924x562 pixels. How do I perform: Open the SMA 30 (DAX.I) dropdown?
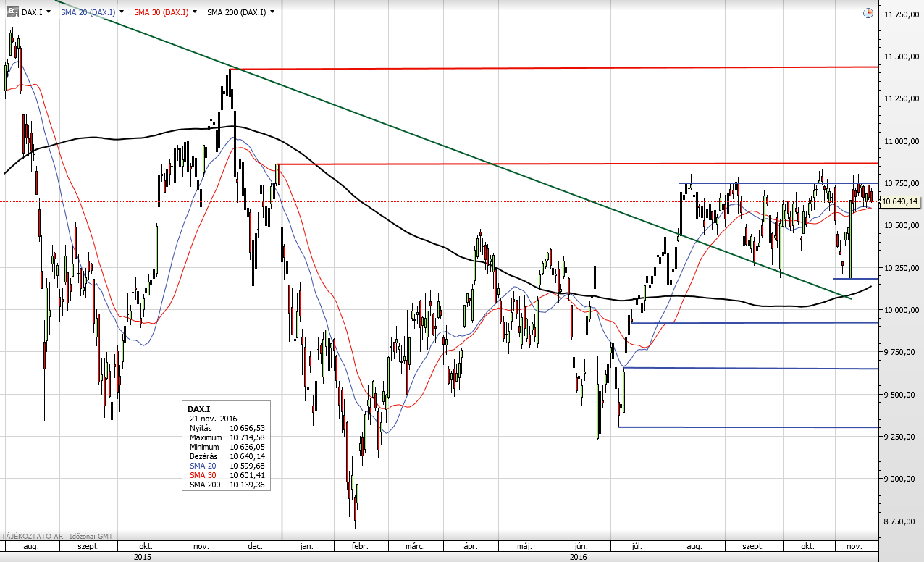[196, 12]
